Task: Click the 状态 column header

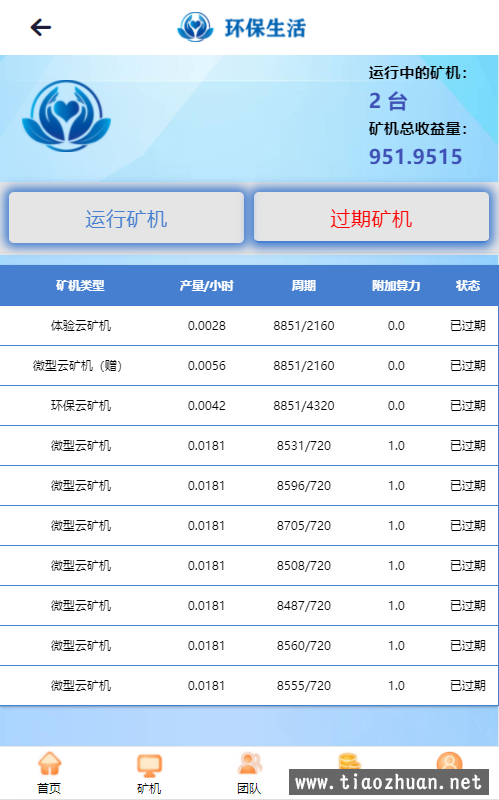Action: click(x=468, y=285)
